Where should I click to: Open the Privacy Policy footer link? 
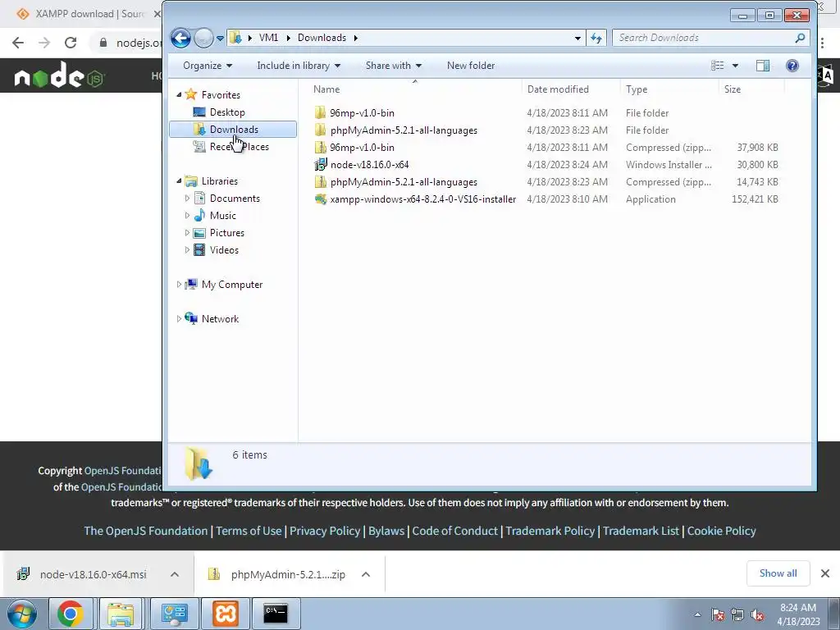325,531
